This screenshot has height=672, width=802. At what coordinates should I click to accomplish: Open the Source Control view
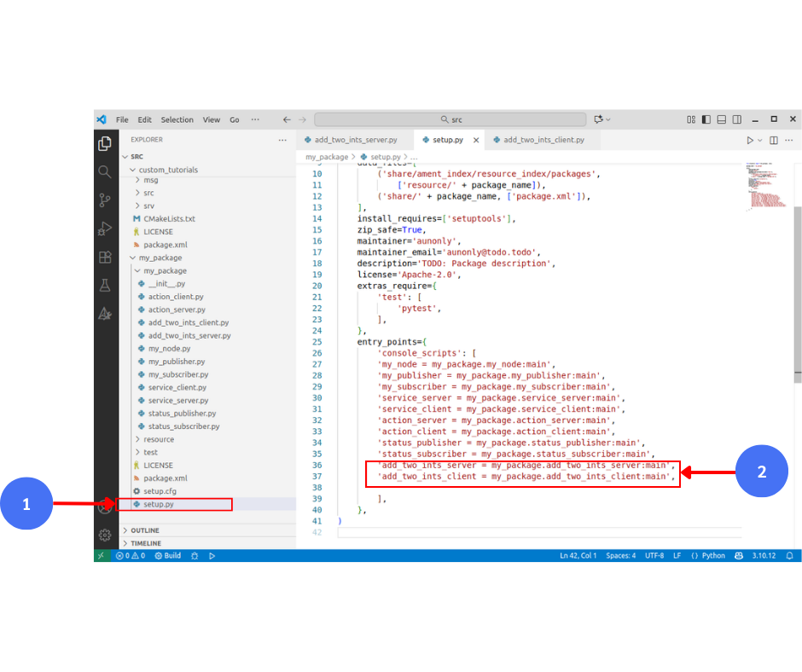point(105,200)
